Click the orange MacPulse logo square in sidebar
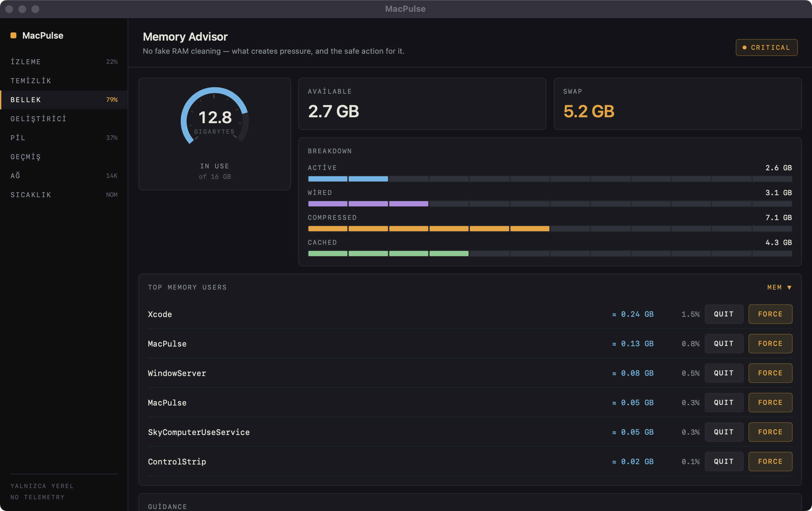 pyautogui.click(x=13, y=35)
